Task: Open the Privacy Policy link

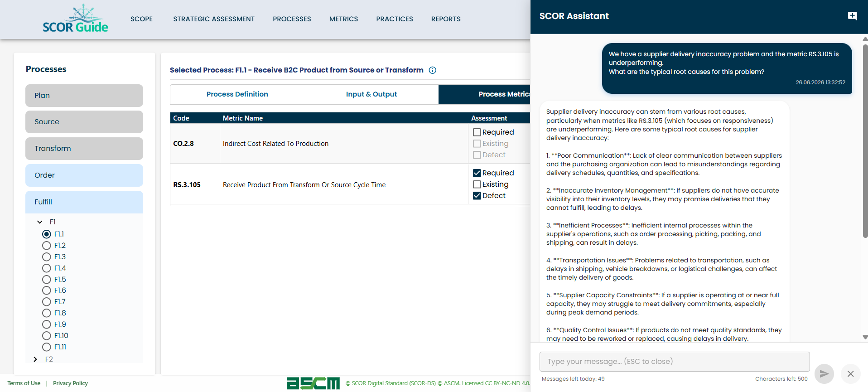Action: tap(70, 383)
